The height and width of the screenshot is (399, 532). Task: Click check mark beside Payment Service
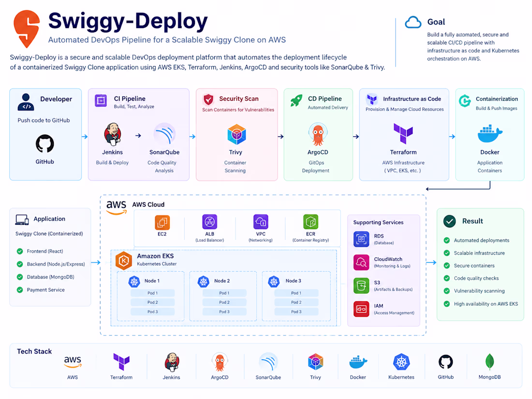pos(20,290)
